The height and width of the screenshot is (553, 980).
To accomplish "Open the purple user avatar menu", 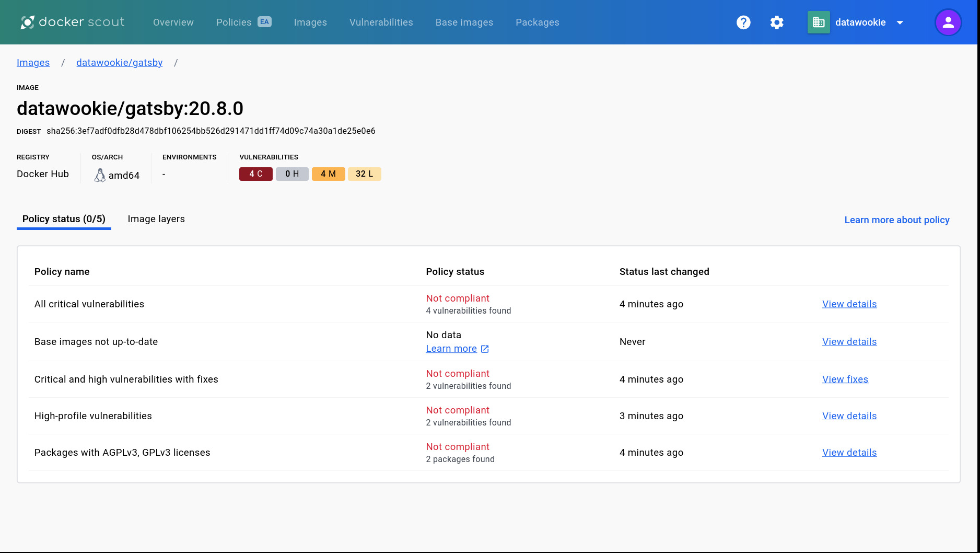I will [x=948, y=22].
